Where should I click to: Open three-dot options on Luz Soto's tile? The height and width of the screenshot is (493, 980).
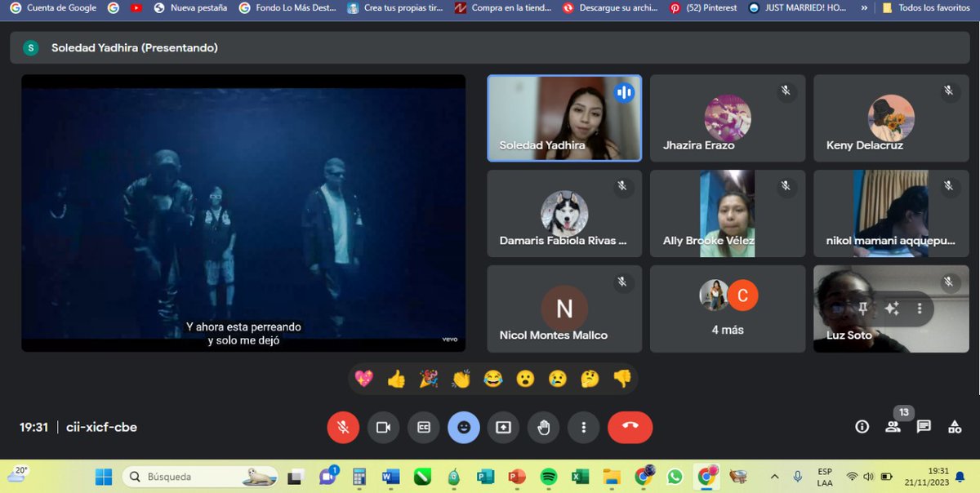(920, 309)
